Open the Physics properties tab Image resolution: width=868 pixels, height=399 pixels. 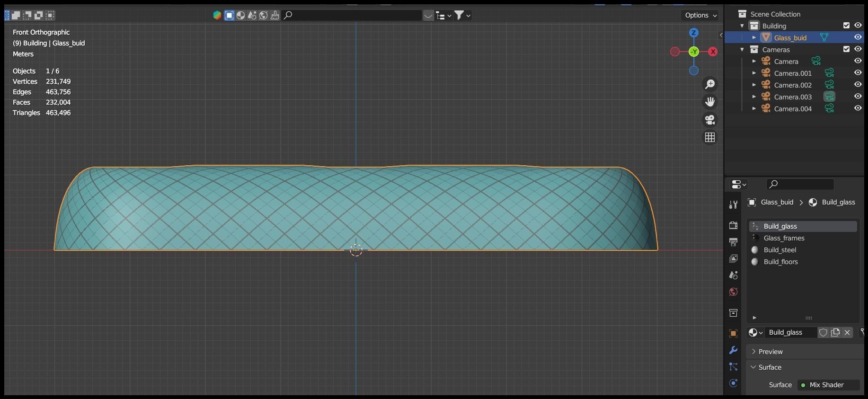tap(733, 383)
